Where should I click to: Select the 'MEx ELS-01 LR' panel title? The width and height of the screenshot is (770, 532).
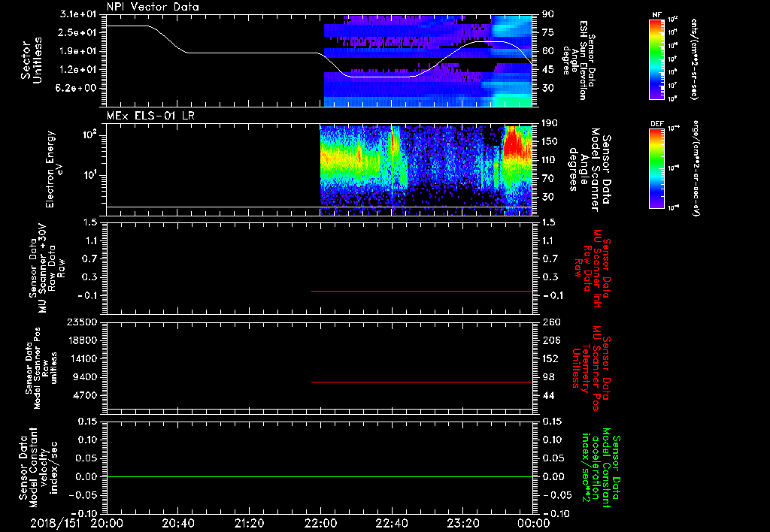click(x=150, y=116)
